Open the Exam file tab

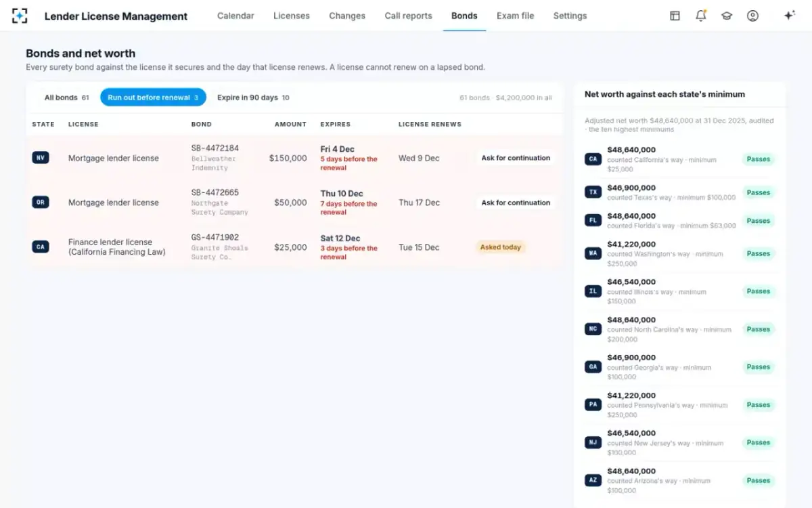(515, 16)
